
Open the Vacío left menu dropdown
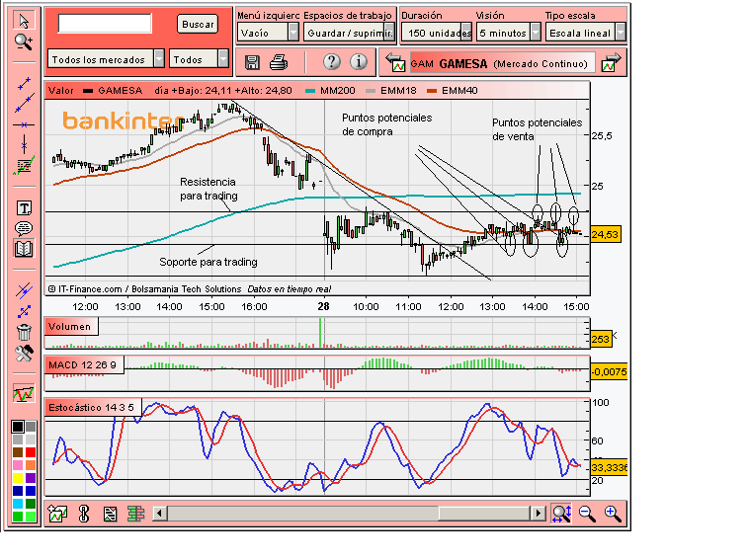click(268, 33)
